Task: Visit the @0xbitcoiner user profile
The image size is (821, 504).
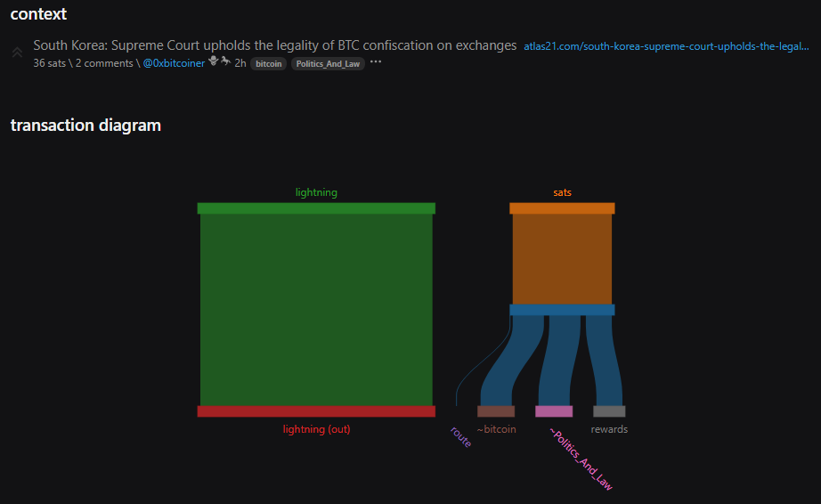Action: 174,63
